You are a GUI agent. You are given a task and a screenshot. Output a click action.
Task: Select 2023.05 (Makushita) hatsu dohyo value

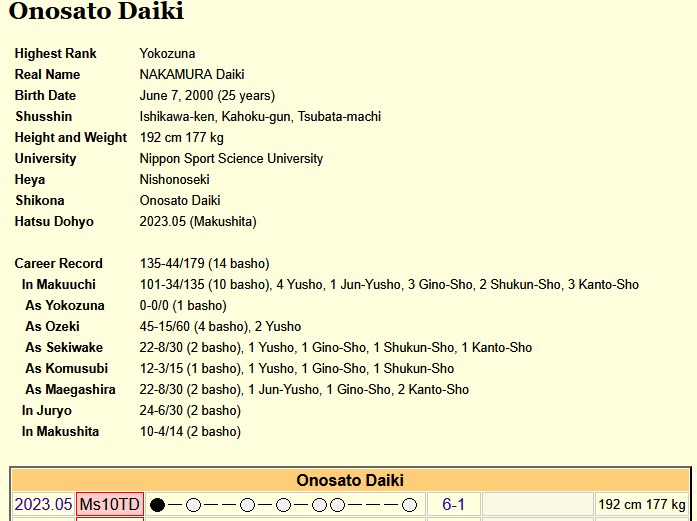click(x=198, y=221)
